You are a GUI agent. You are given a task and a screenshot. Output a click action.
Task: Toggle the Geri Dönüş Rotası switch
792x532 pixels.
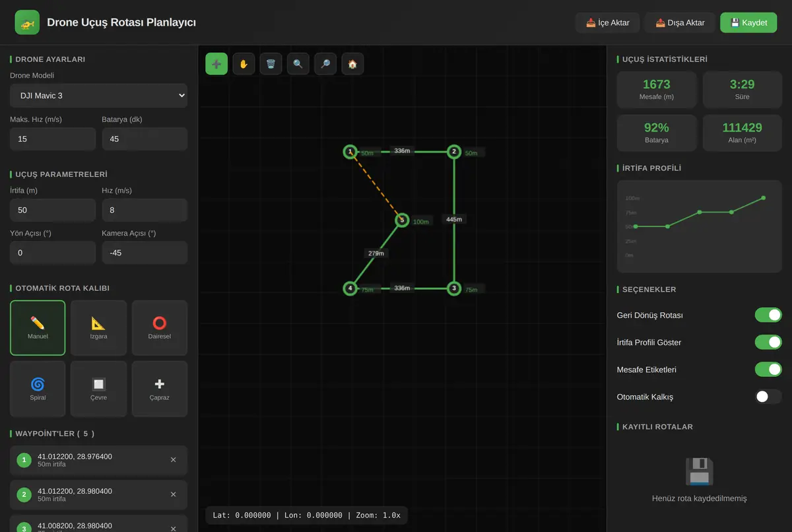768,315
